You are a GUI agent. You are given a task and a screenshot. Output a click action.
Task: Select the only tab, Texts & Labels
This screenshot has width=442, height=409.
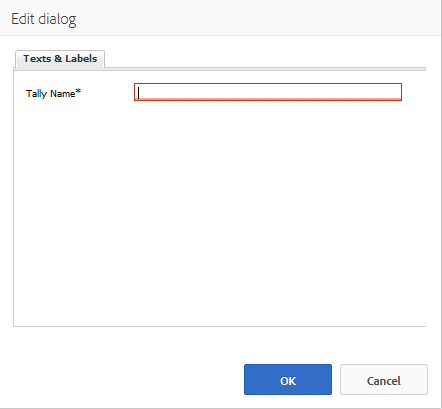[60, 59]
